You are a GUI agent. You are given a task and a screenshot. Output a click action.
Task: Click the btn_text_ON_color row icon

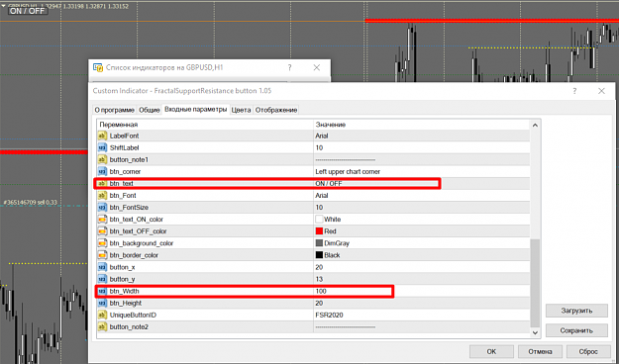[102, 220]
